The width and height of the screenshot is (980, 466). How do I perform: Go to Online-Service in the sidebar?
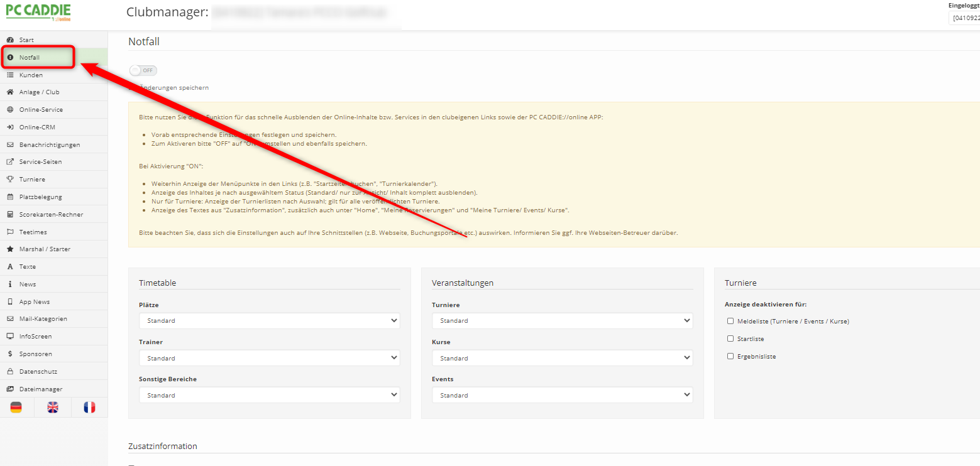click(41, 110)
